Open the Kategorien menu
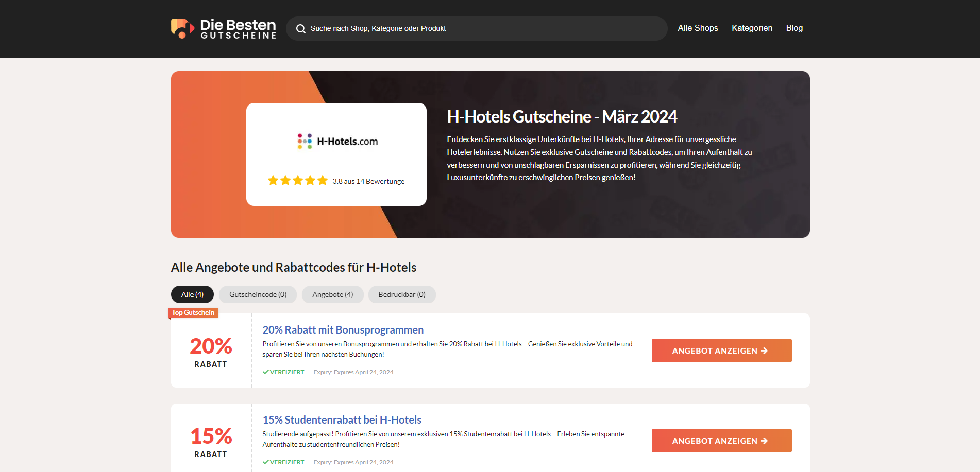This screenshot has width=980, height=472. point(752,28)
